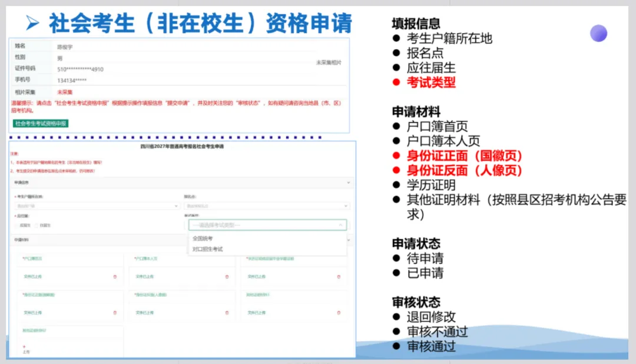Click the bullet text 审核不通过

(x=437, y=332)
